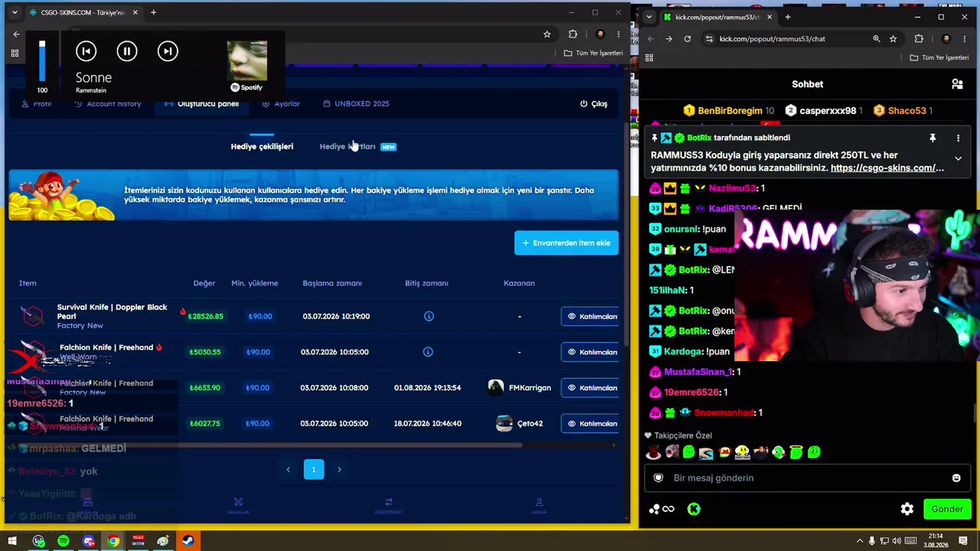Image resolution: width=980 pixels, height=551 pixels.
Task: Click the Survival Knife item thumbnail
Action: [x=32, y=315]
